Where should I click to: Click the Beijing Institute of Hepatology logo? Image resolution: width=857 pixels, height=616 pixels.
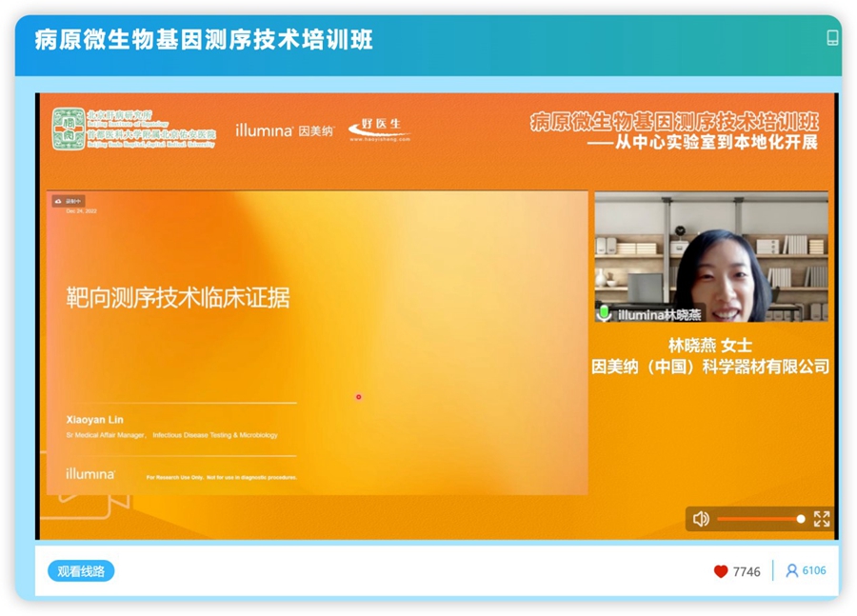pos(69,129)
